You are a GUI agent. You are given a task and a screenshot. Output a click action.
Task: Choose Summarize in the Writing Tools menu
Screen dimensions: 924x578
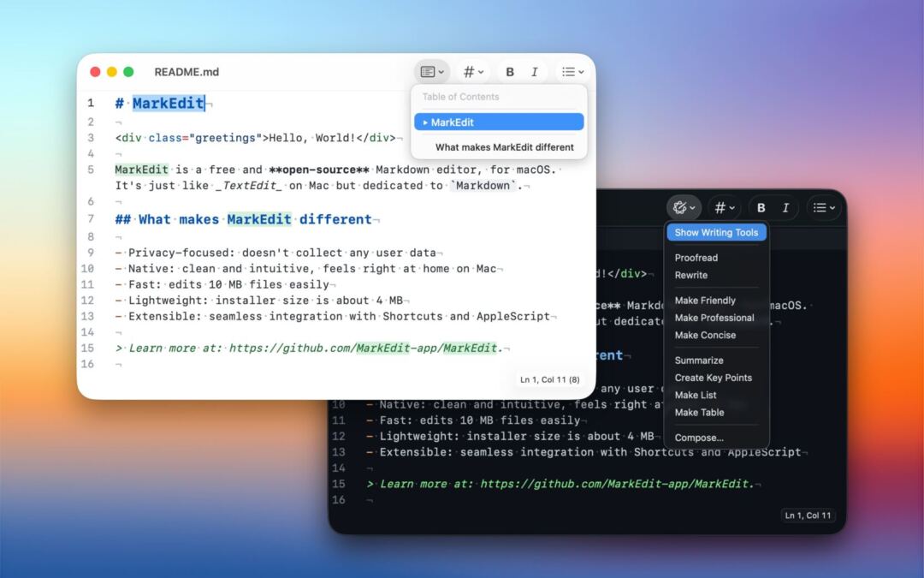coord(698,361)
